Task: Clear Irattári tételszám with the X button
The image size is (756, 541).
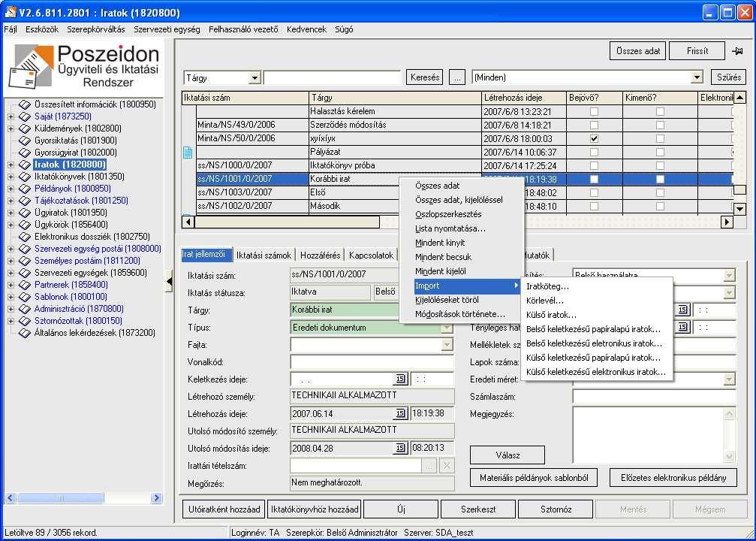Action: (447, 466)
